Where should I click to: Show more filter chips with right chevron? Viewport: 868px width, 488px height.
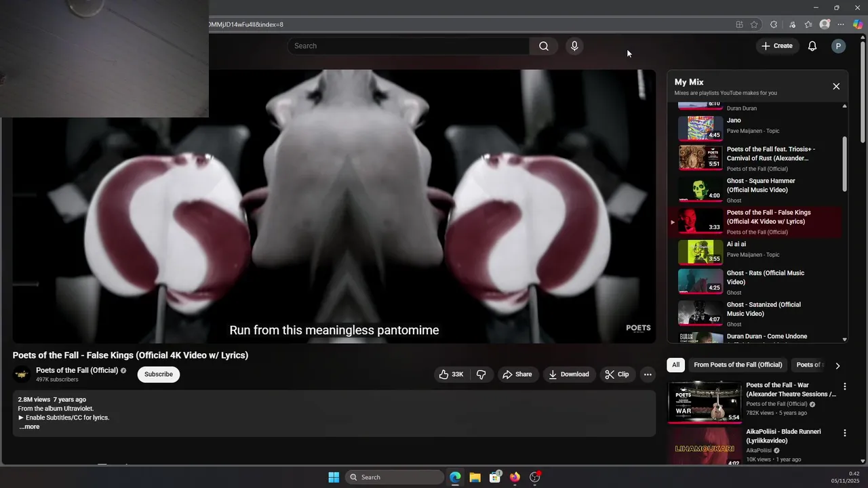click(837, 365)
